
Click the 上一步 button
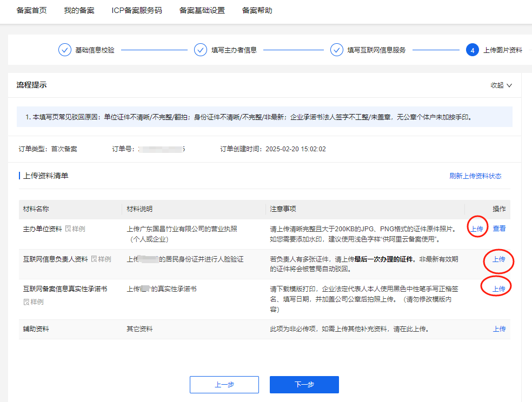[x=224, y=385]
